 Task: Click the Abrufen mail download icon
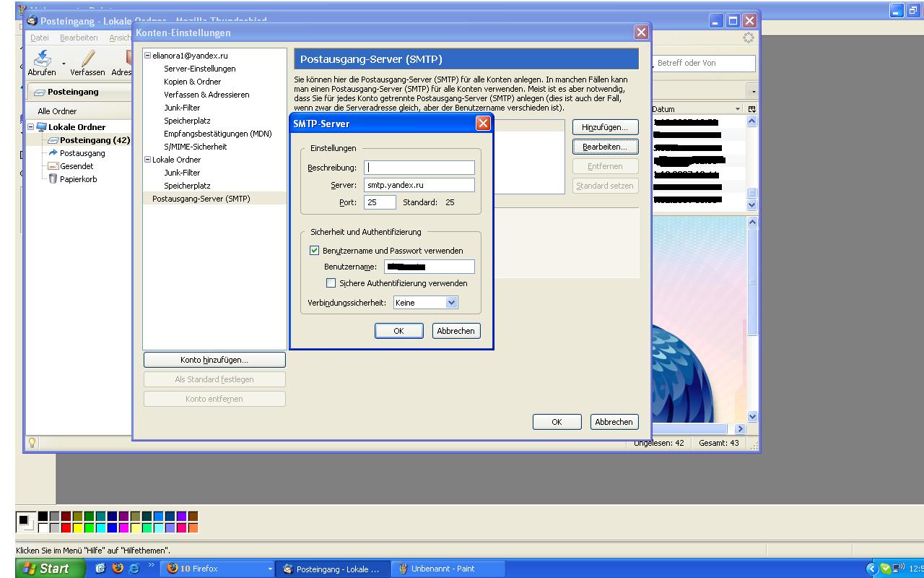(42, 58)
